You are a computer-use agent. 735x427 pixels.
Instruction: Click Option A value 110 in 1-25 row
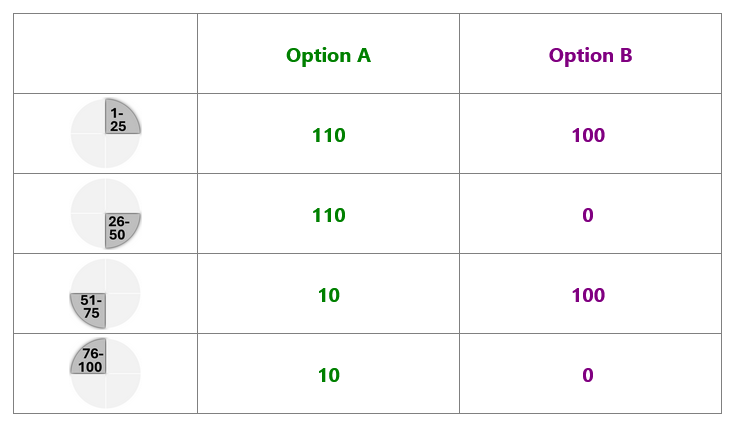pos(329,135)
